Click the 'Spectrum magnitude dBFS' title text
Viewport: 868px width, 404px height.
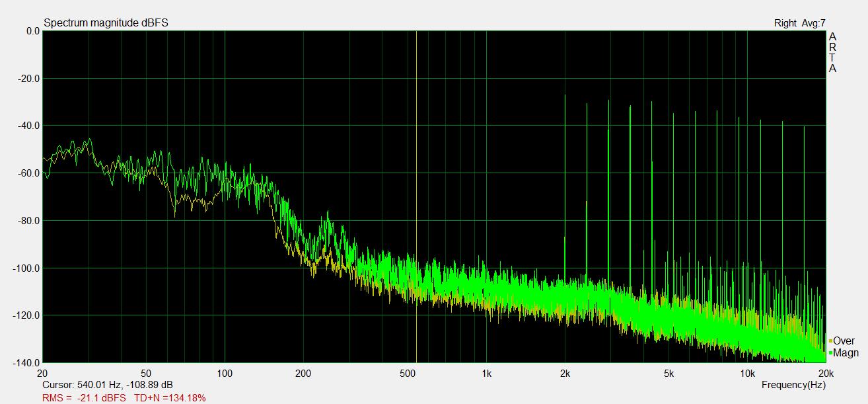(x=106, y=23)
